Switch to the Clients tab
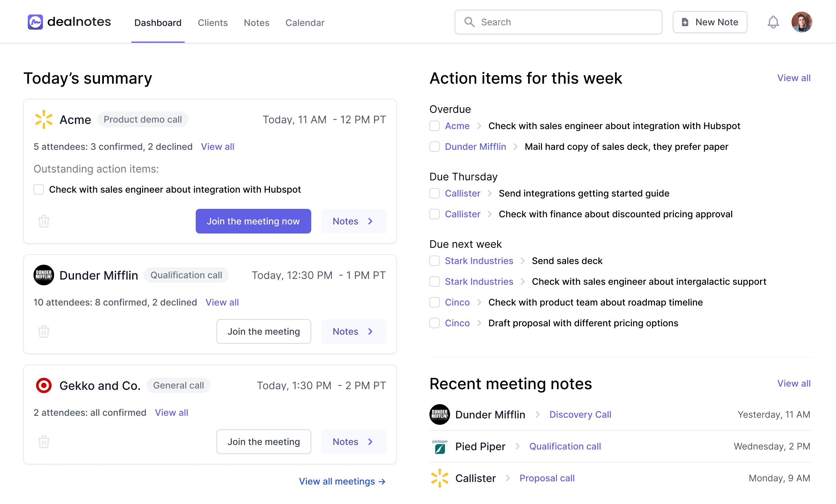The width and height of the screenshot is (836, 504). [212, 23]
